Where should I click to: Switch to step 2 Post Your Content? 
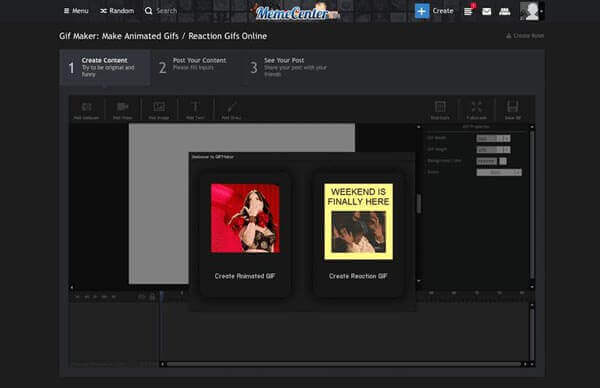point(194,67)
